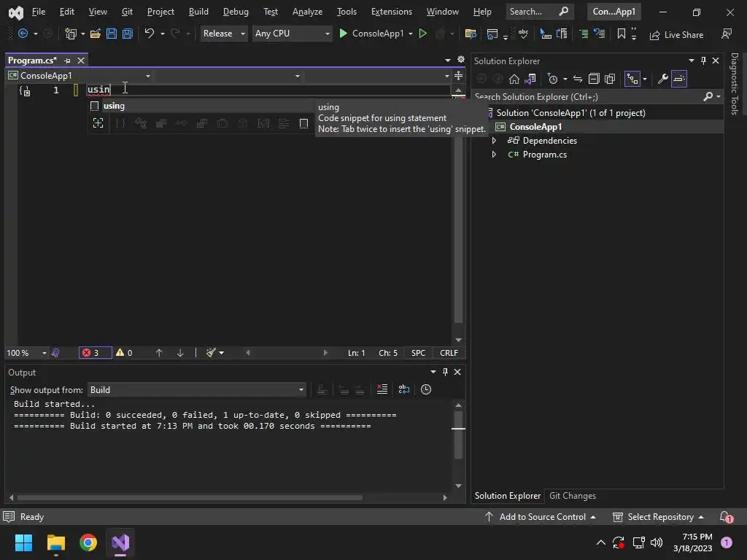Toggle Word Wrap in the Output panel

[404, 389]
